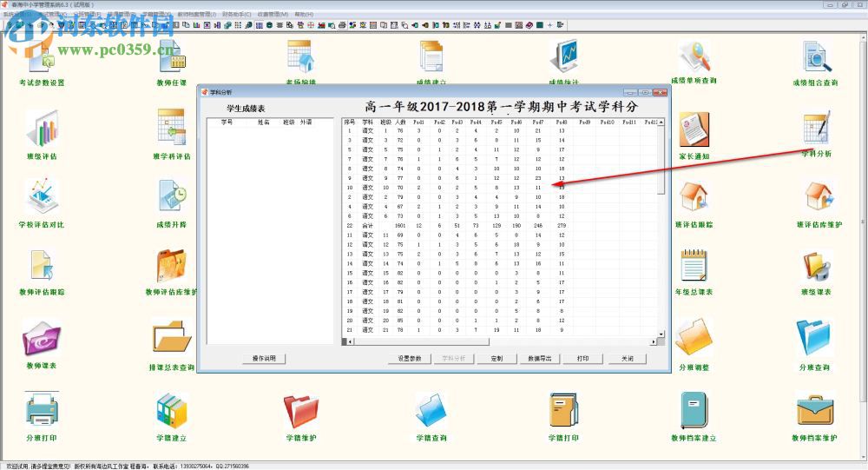The height and width of the screenshot is (470, 868).
Task: Click the 学生成绩表 panel title
Action: pos(246,109)
